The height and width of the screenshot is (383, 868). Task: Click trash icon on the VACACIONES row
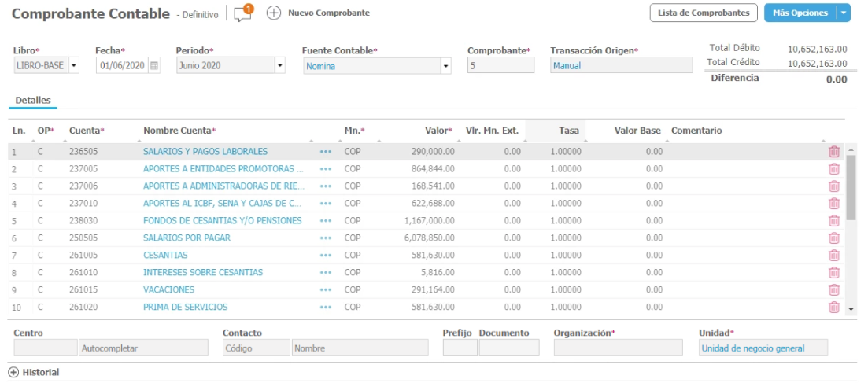point(834,290)
